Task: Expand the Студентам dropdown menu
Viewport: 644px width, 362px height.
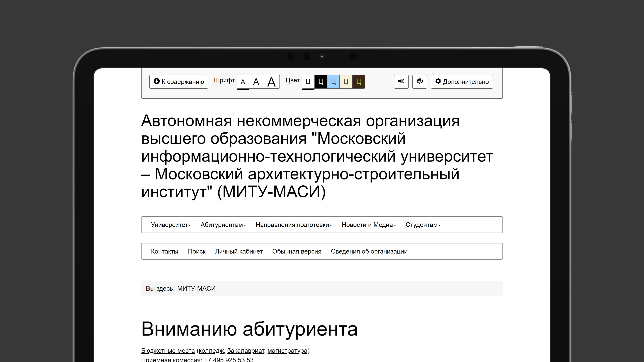Action: 423,225
